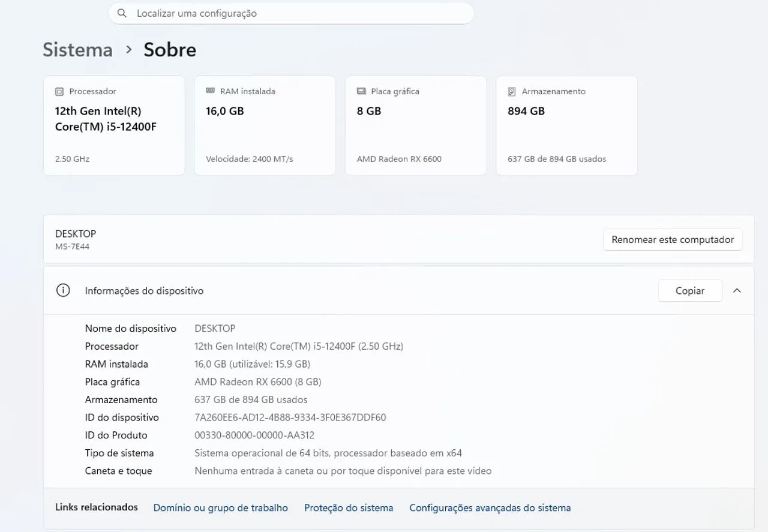Click the product ID value 00330-80000-00000-AA312
Screen dimensions: 768x532
pyautogui.click(x=254, y=435)
